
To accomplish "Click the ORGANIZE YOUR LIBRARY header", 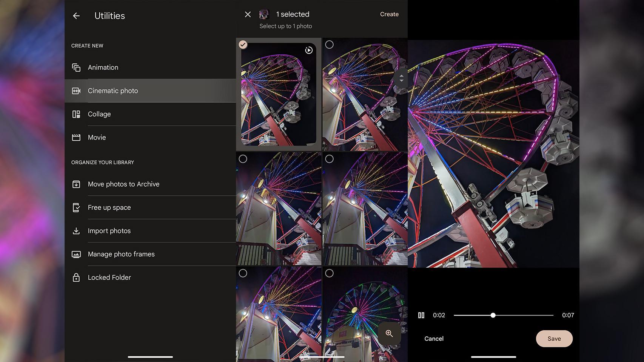I will pos(103,163).
